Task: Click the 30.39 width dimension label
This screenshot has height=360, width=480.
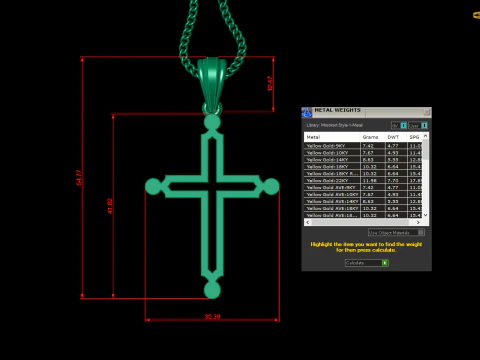Action: pos(212,316)
